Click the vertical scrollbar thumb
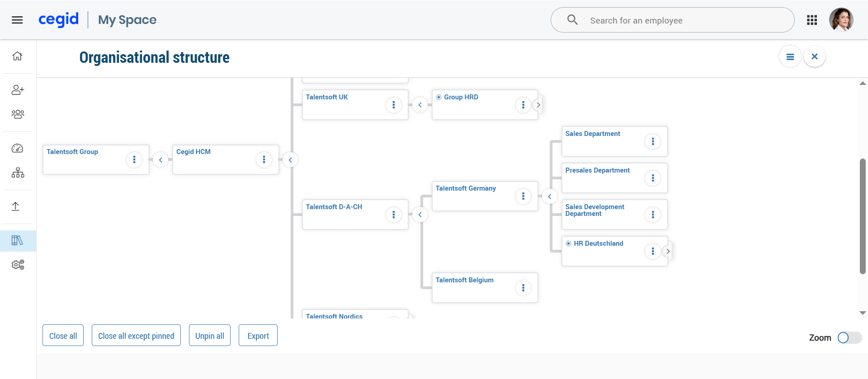Viewport: 868px width, 379px height. point(863,216)
